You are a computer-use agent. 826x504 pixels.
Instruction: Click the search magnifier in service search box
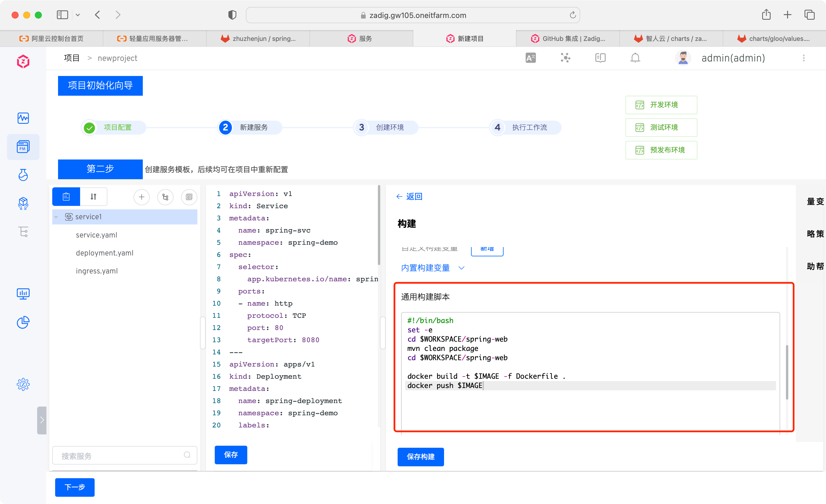187,455
